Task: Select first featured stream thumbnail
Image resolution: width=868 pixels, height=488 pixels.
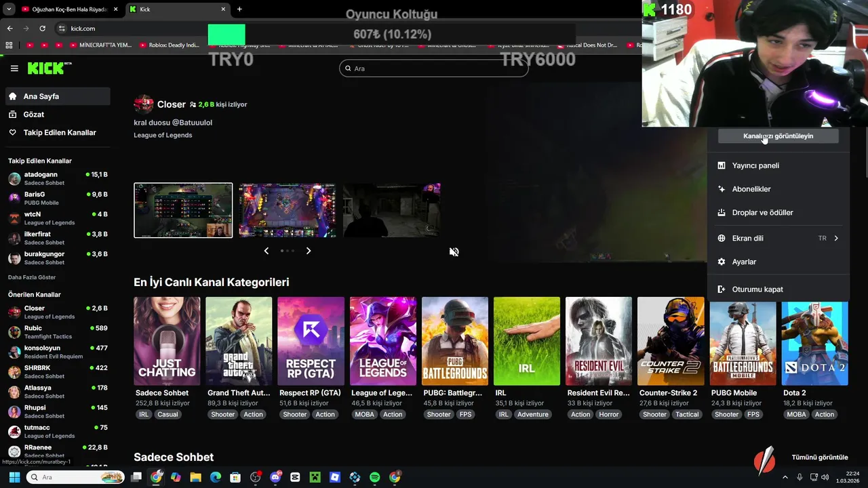Action: [x=183, y=210]
